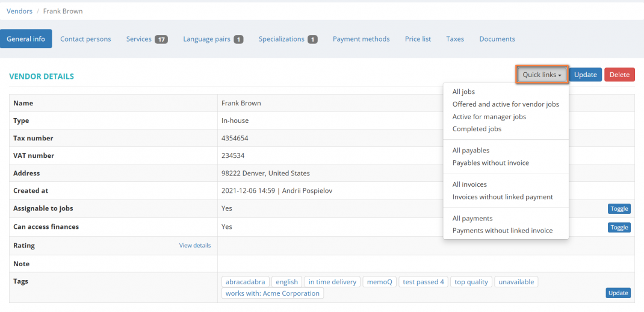This screenshot has height=312, width=644.
Task: Click the english tag
Action: pos(286,282)
